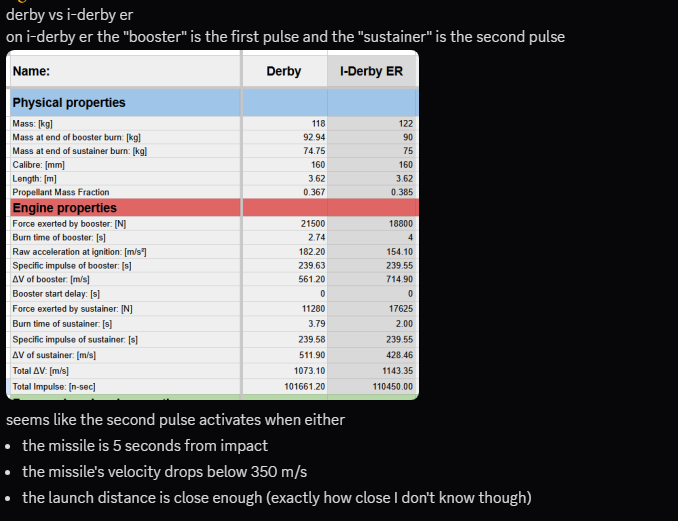Image resolution: width=678 pixels, height=521 pixels.
Task: Click the booster and sustainer explanation text
Action: coord(285,37)
